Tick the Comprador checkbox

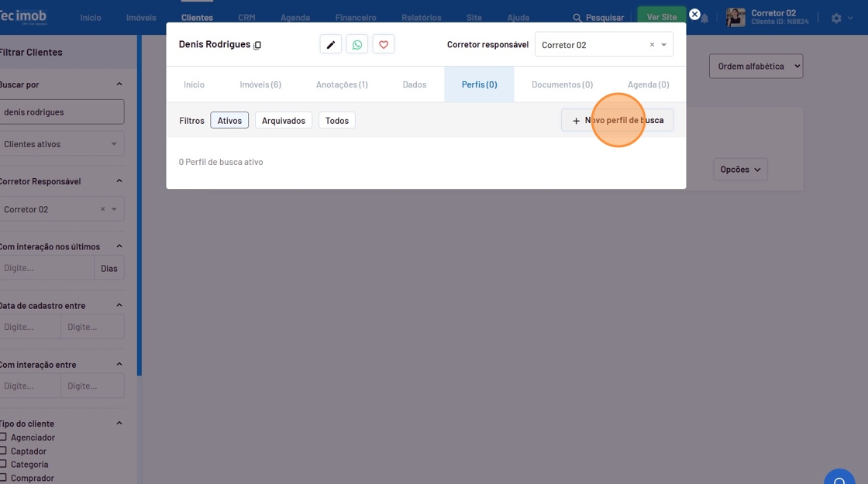[3, 478]
